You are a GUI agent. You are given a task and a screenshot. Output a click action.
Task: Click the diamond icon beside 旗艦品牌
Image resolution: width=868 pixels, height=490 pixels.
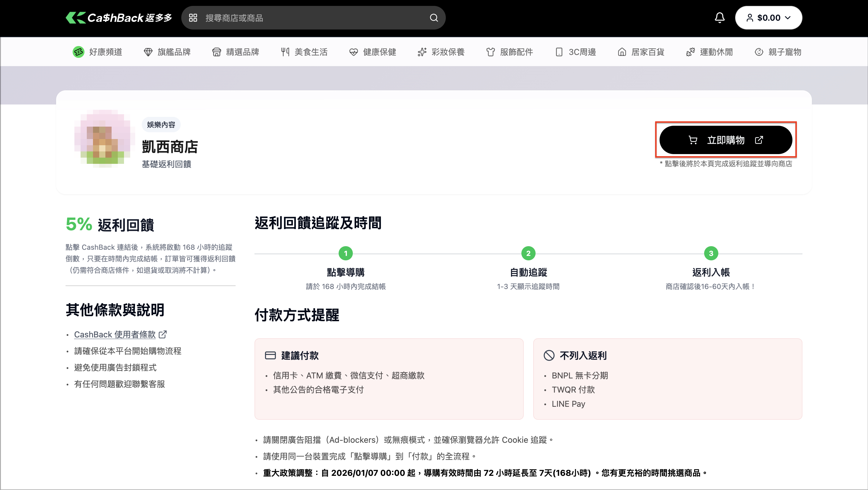[x=148, y=52]
